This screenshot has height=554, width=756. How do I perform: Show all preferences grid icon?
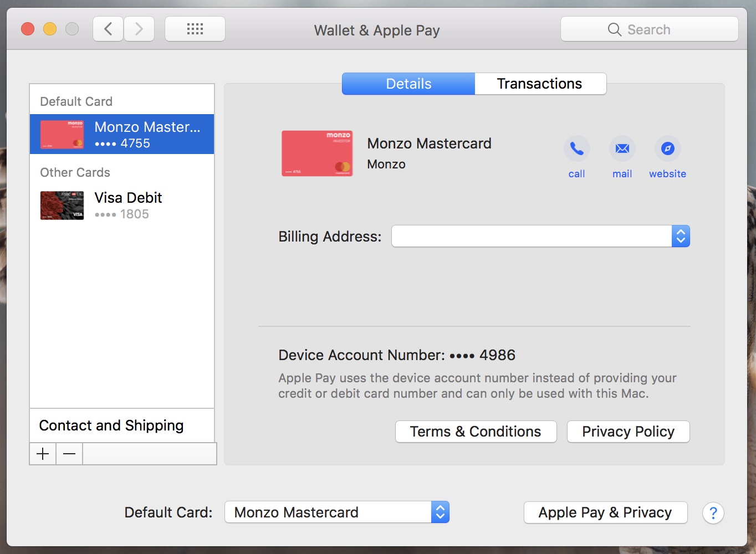195,29
